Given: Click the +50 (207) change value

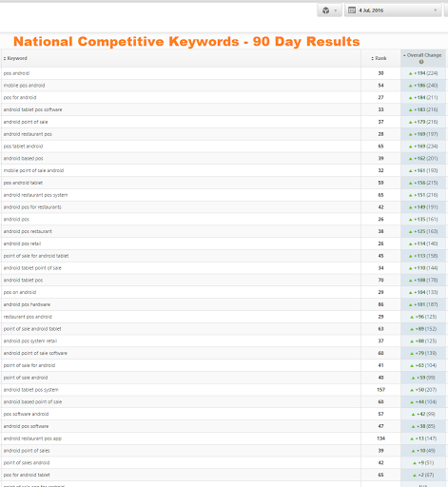Looking at the screenshot, I should [x=423, y=390].
